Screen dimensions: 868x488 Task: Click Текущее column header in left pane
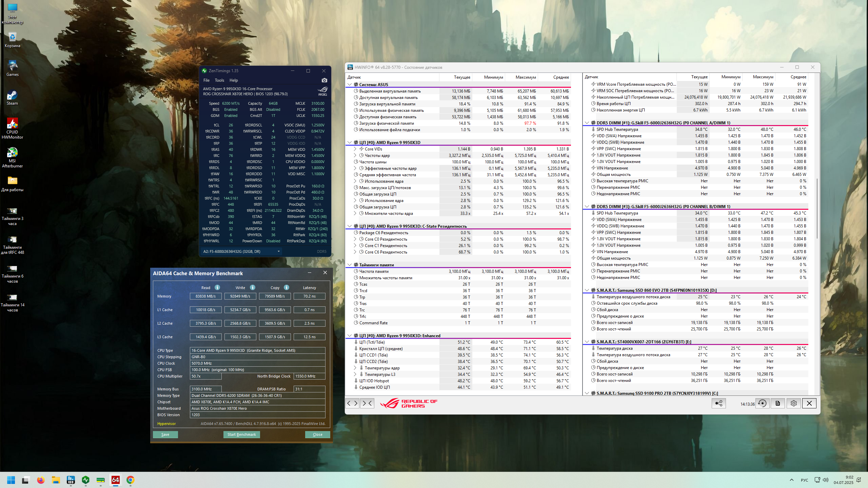[x=455, y=77]
